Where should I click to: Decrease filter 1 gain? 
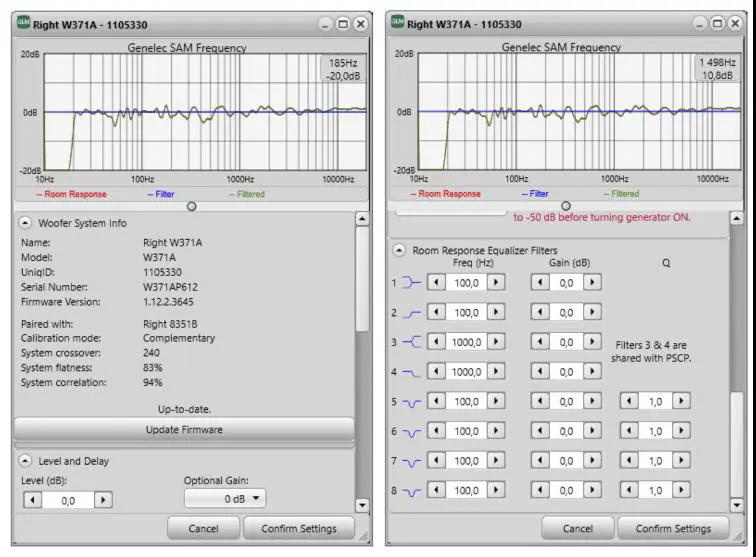pos(540,282)
